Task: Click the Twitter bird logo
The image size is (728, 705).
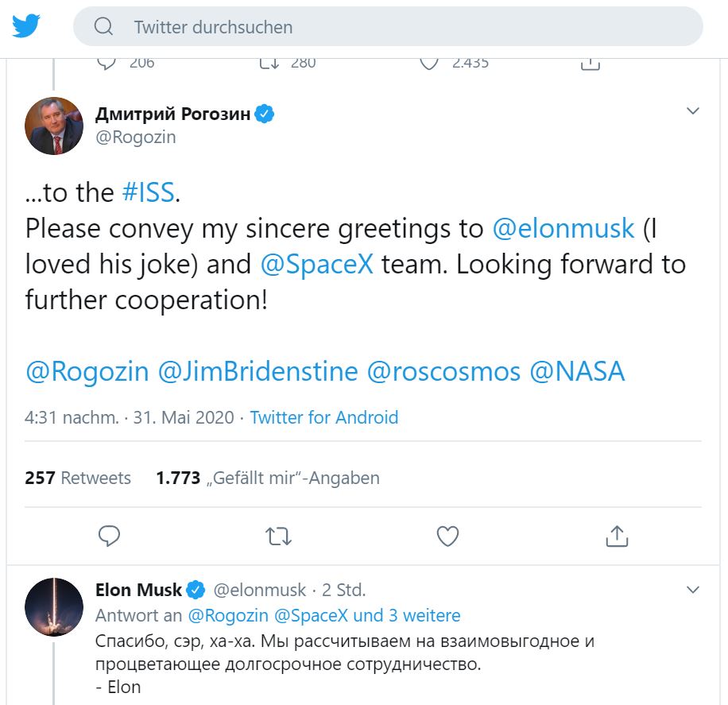Action: point(25,26)
